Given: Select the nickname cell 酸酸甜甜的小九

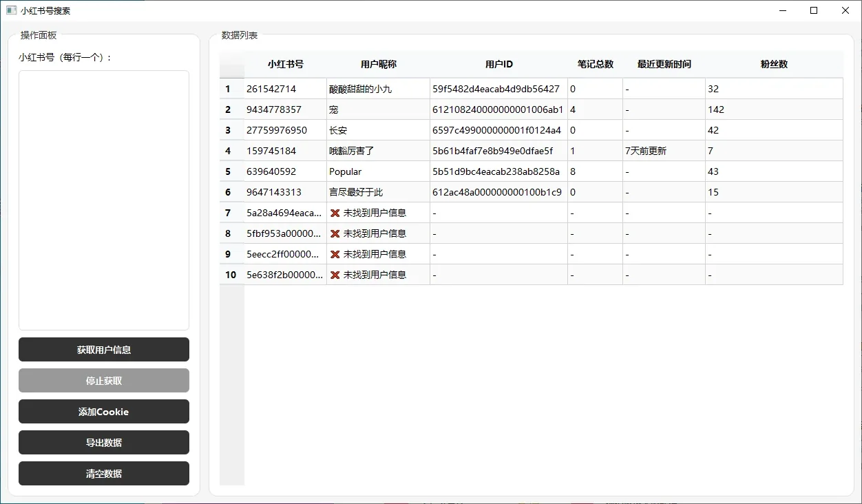Looking at the screenshot, I should (x=379, y=89).
